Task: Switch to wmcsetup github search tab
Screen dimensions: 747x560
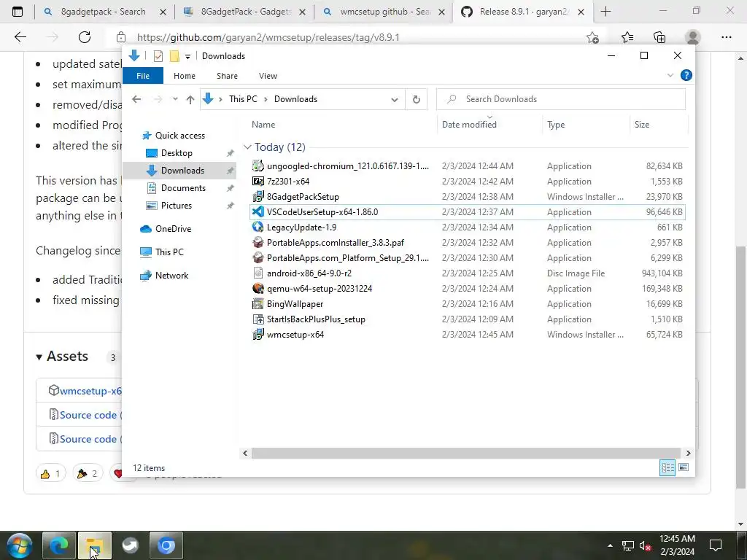Action: [384, 12]
